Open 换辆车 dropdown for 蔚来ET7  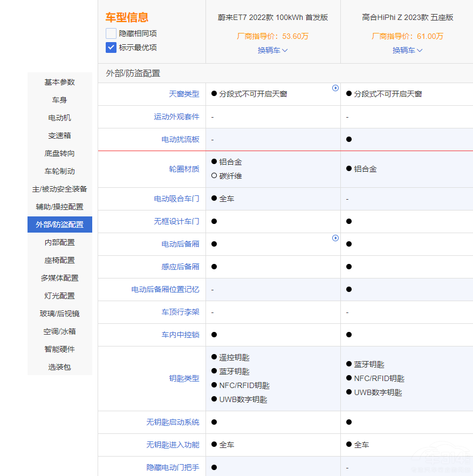(272, 50)
